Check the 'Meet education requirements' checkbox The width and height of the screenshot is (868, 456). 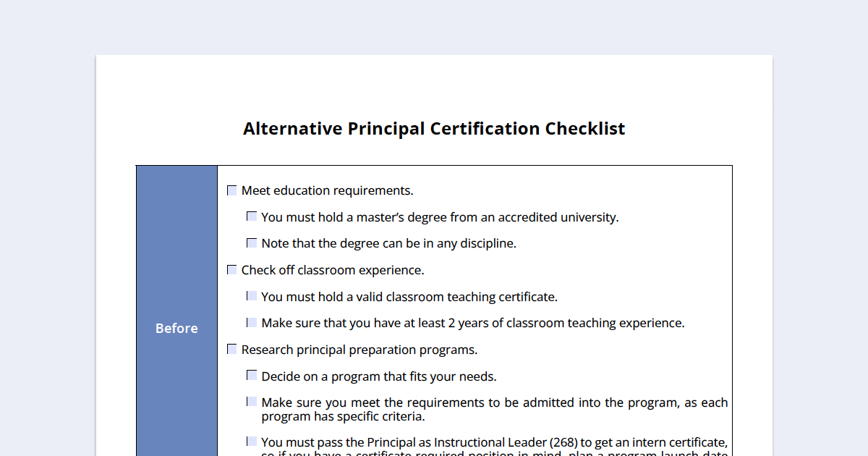pyautogui.click(x=232, y=190)
